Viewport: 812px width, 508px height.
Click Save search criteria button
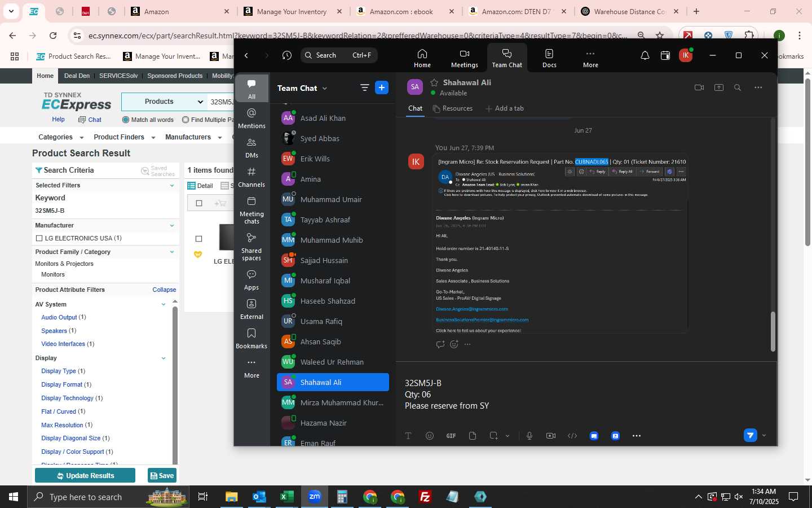click(x=162, y=475)
